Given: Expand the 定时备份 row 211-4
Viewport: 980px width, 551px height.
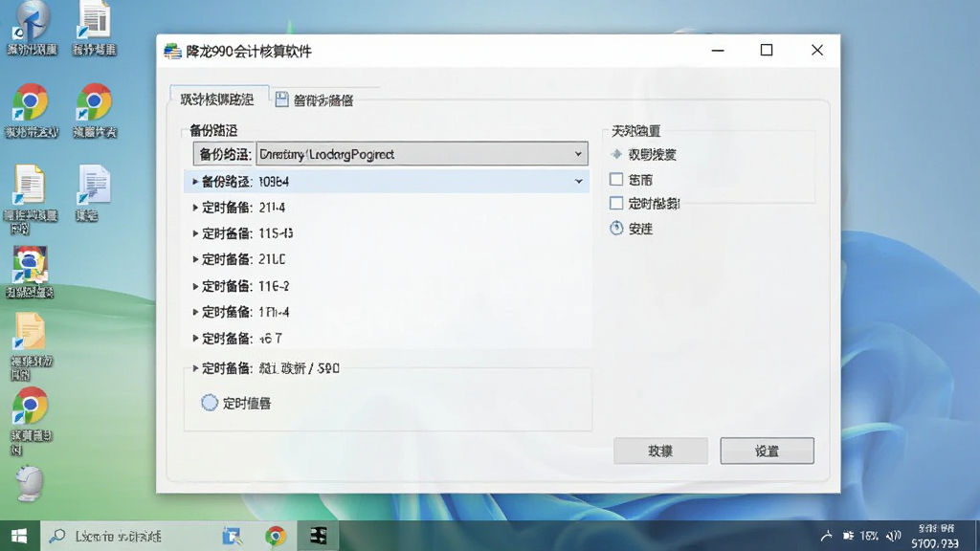Looking at the screenshot, I should point(195,208).
